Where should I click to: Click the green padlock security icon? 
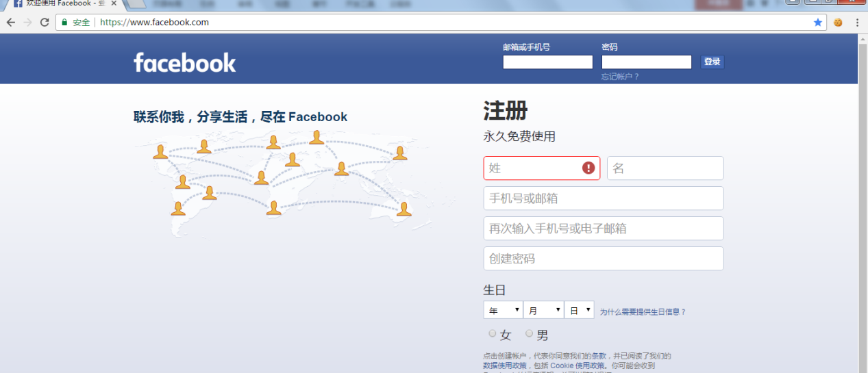coord(64,23)
